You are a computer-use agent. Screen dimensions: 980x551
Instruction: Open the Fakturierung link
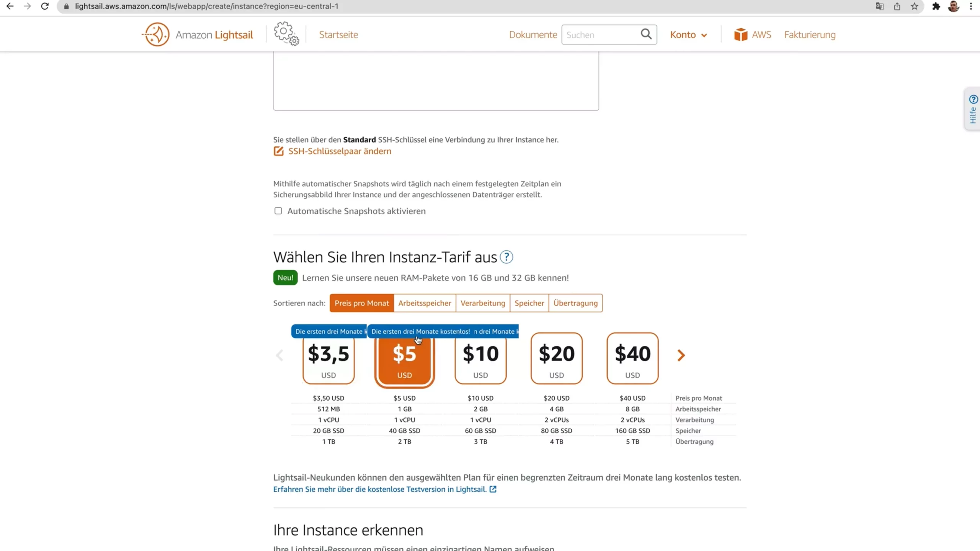(x=810, y=35)
